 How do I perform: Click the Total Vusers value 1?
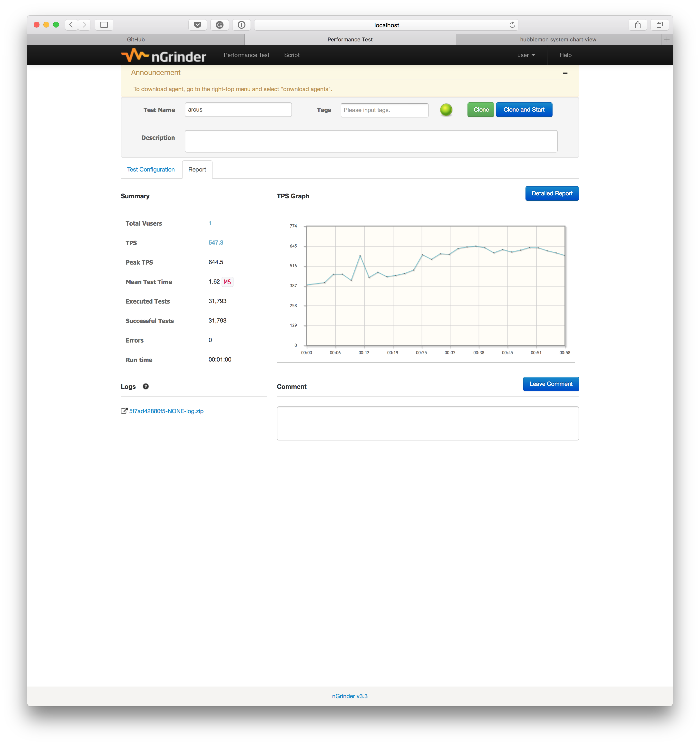click(210, 223)
